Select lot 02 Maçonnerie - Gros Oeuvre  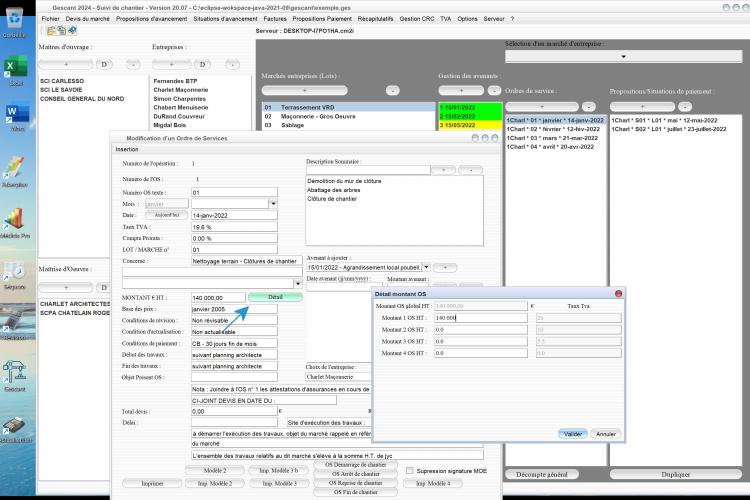pyautogui.click(x=348, y=116)
